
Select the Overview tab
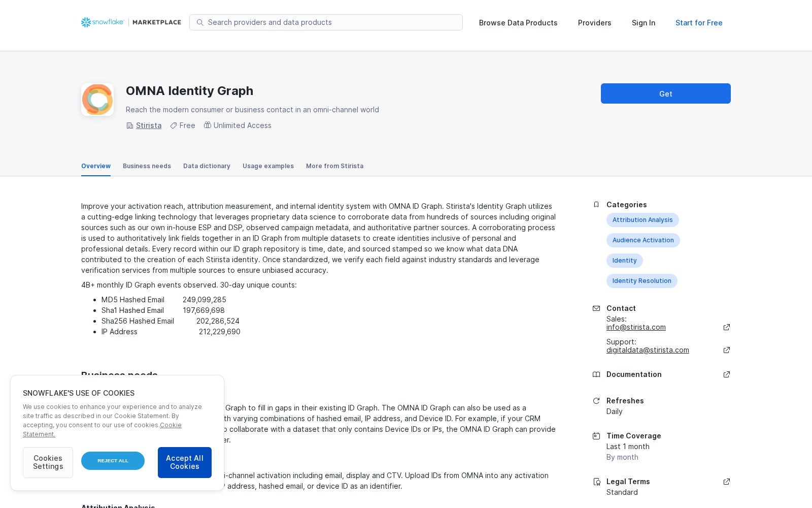click(96, 166)
